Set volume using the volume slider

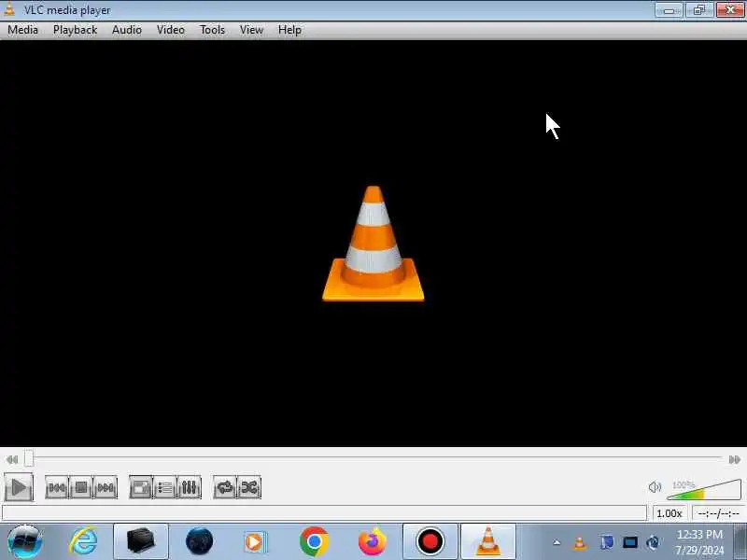(x=704, y=489)
